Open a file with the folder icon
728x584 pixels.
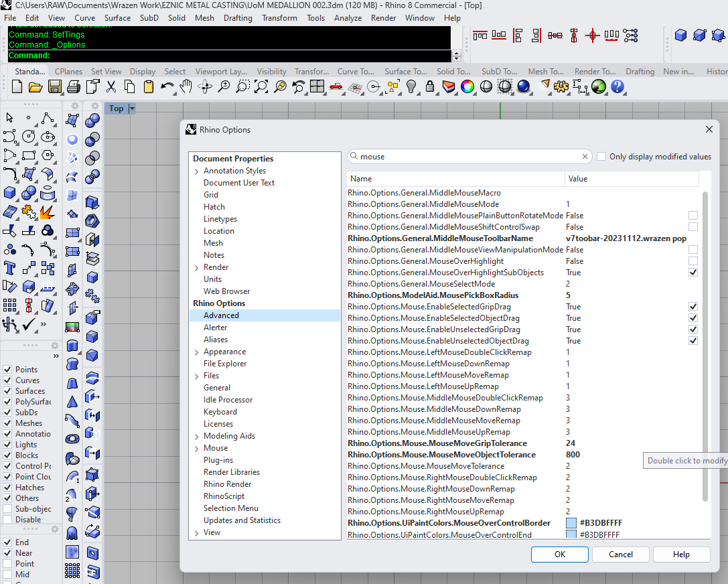coord(35,87)
